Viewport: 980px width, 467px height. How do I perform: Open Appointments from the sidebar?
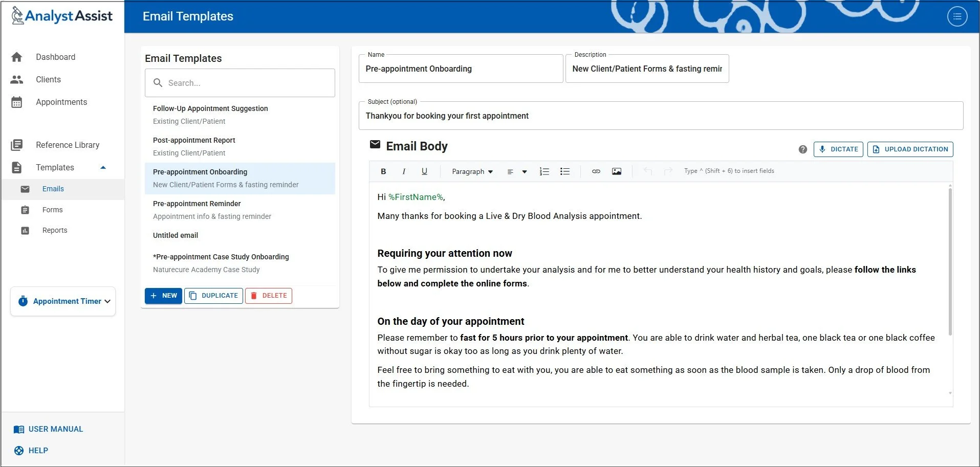tap(61, 102)
